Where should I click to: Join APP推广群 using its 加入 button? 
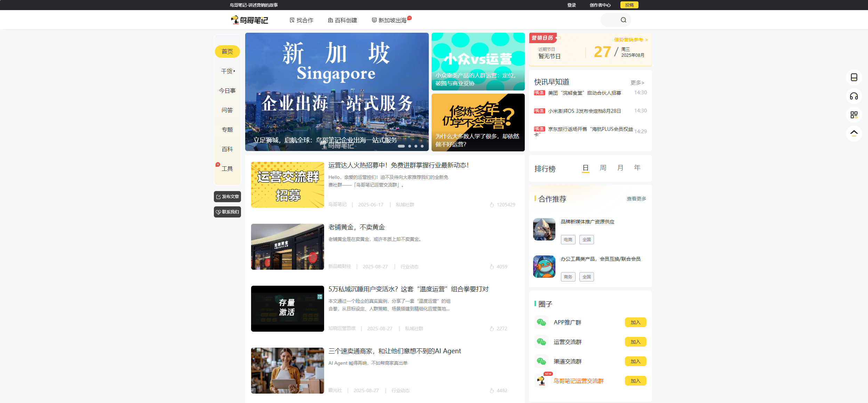coord(635,322)
